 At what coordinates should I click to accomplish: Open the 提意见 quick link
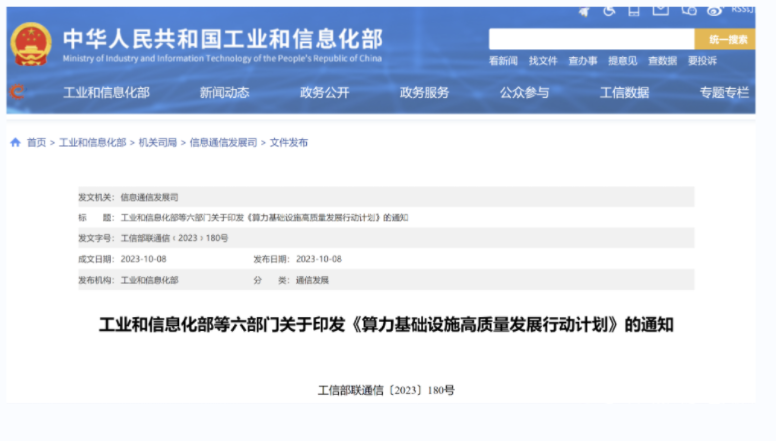click(x=623, y=61)
